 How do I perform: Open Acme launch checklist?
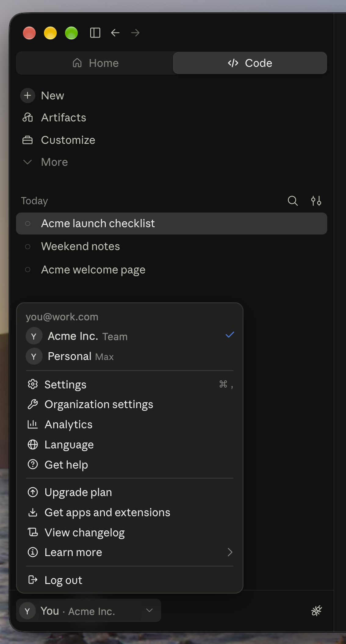(171, 224)
